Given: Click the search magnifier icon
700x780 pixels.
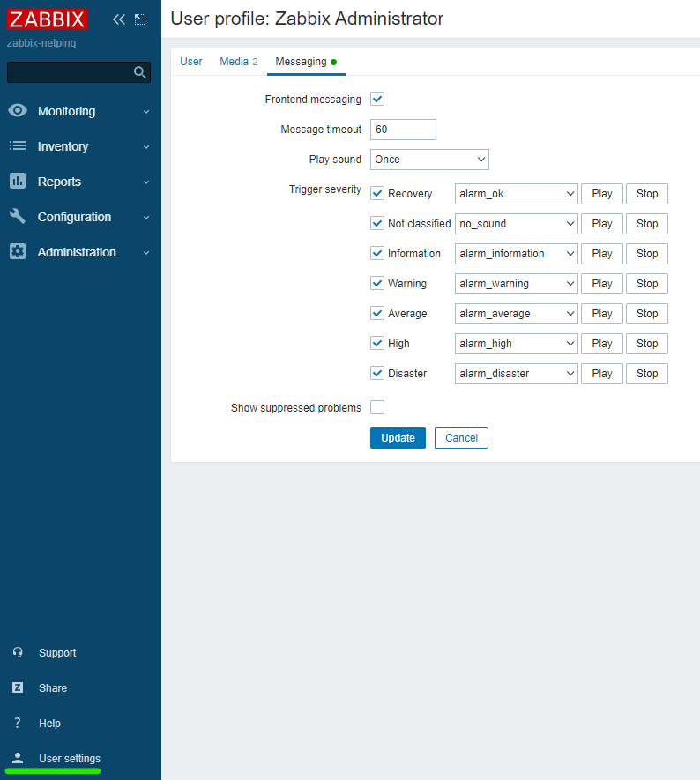Looking at the screenshot, I should pyautogui.click(x=139, y=72).
